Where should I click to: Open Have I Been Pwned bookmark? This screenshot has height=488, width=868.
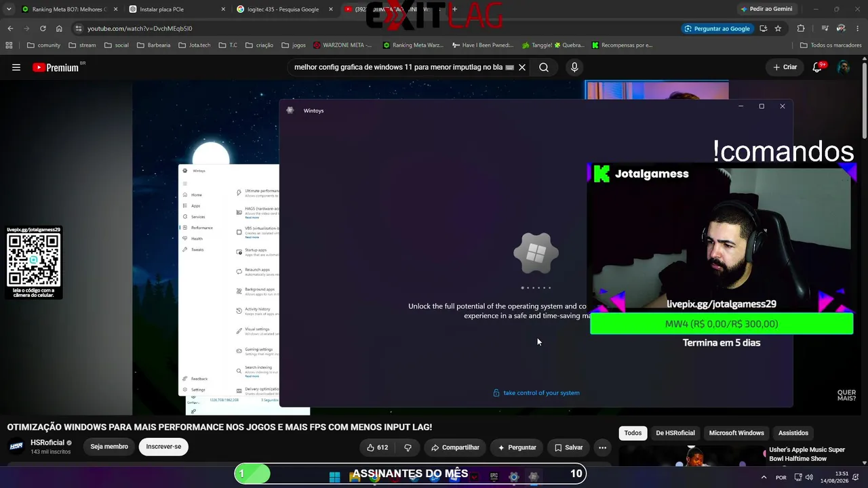(484, 45)
